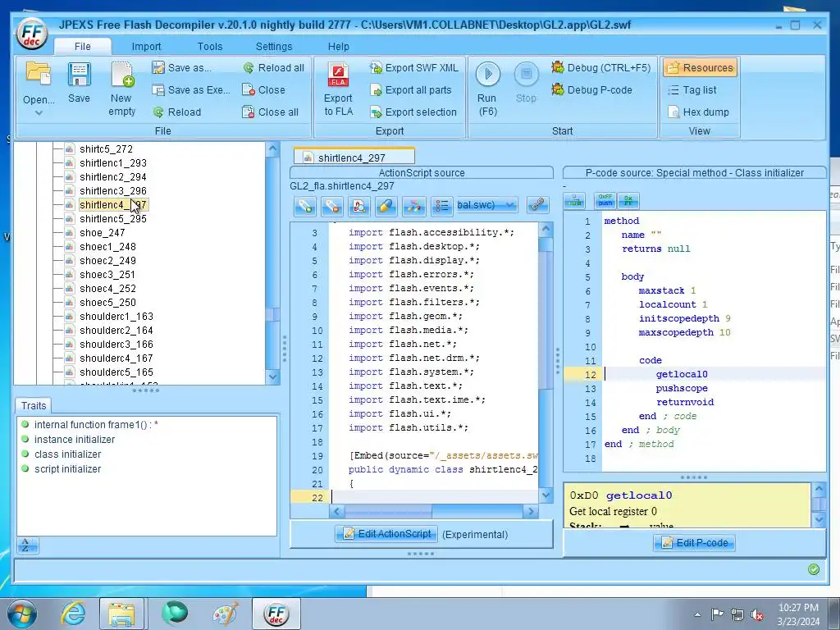
Task: Click the volume icon in system tray
Action: (757, 614)
